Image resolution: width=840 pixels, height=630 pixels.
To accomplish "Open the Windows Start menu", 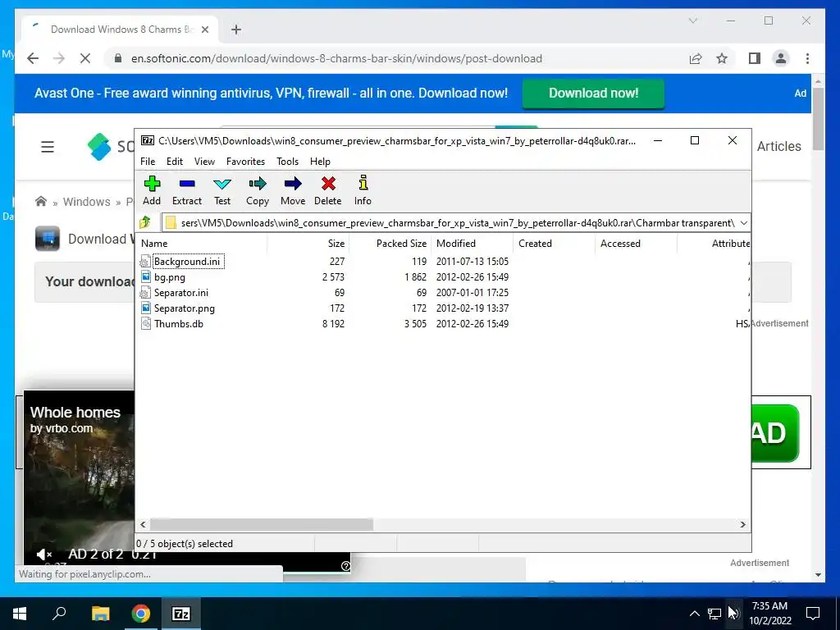I will pyautogui.click(x=20, y=614).
